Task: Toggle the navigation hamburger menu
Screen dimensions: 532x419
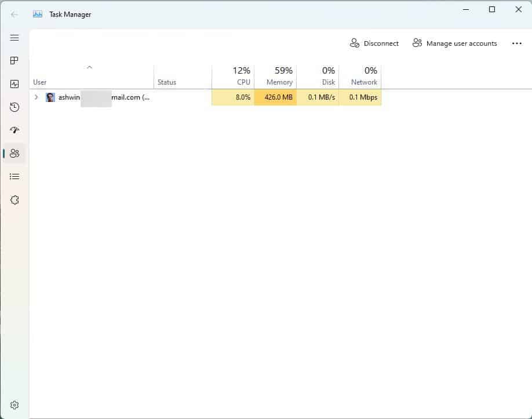Action: pos(14,38)
